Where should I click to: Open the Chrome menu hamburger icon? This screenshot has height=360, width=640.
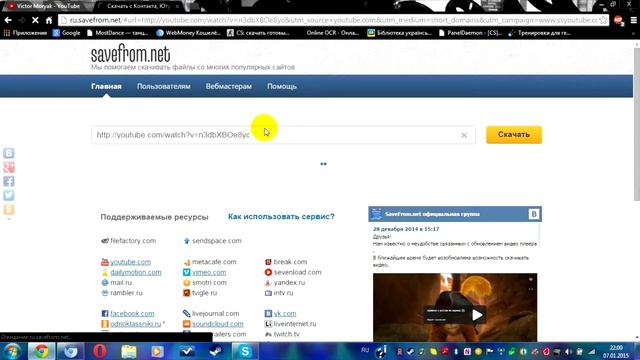coord(633,20)
